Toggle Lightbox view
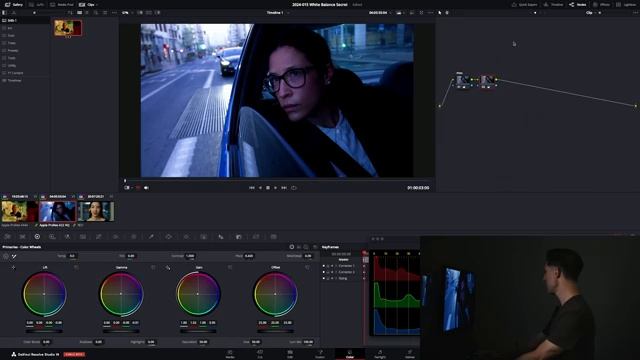Image resolution: width=640 pixels, height=360 pixels. point(627,4)
